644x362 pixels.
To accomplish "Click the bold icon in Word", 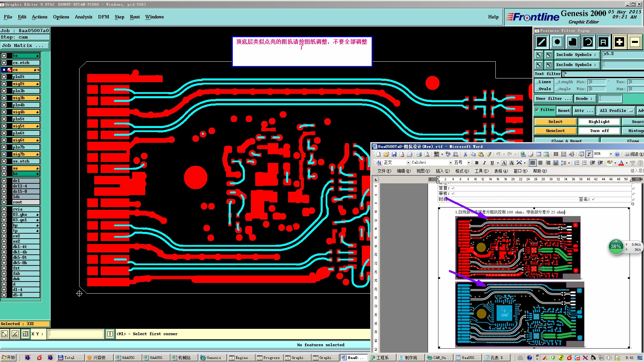I will (x=477, y=163).
